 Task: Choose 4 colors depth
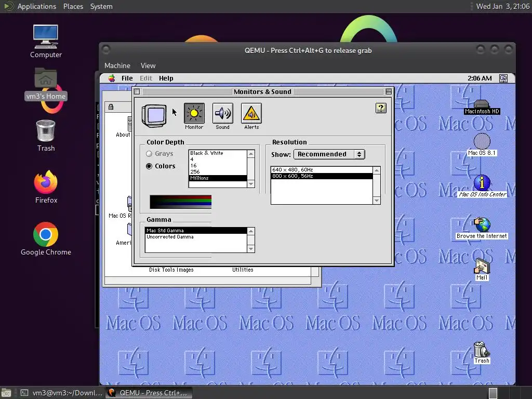218,159
